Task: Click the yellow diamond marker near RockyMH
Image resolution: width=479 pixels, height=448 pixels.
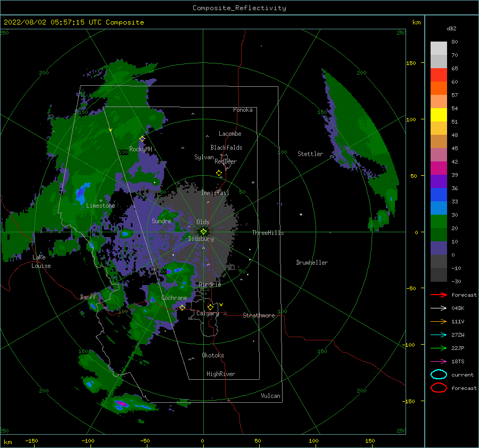Action: point(142,139)
